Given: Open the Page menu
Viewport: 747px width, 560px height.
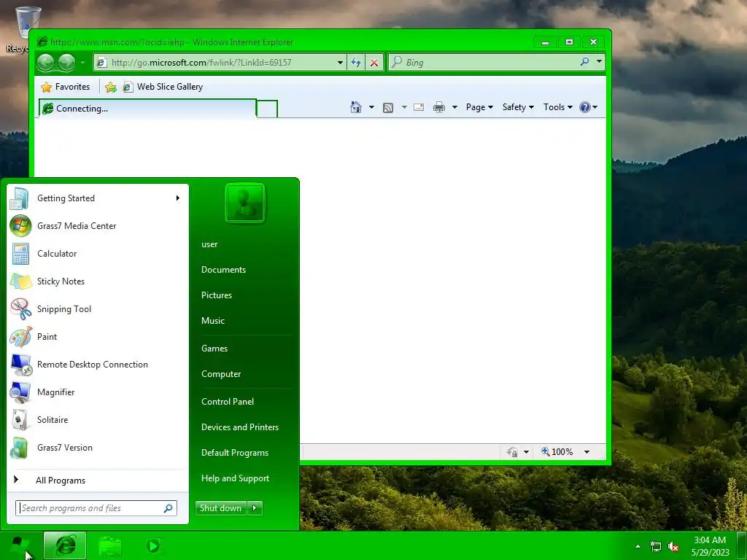Looking at the screenshot, I should point(479,107).
